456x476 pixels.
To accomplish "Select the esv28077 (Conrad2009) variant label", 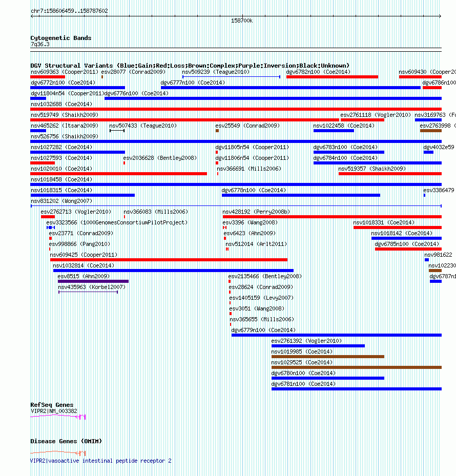I will (133, 72).
